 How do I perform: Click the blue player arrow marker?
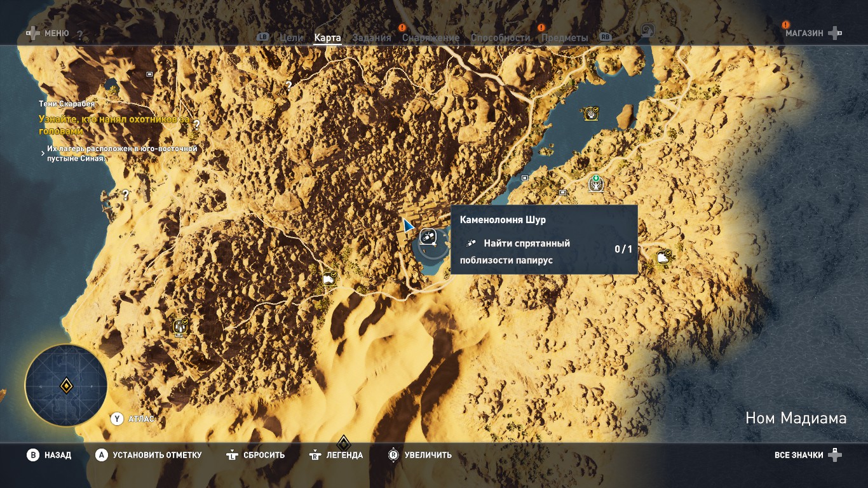point(408,226)
